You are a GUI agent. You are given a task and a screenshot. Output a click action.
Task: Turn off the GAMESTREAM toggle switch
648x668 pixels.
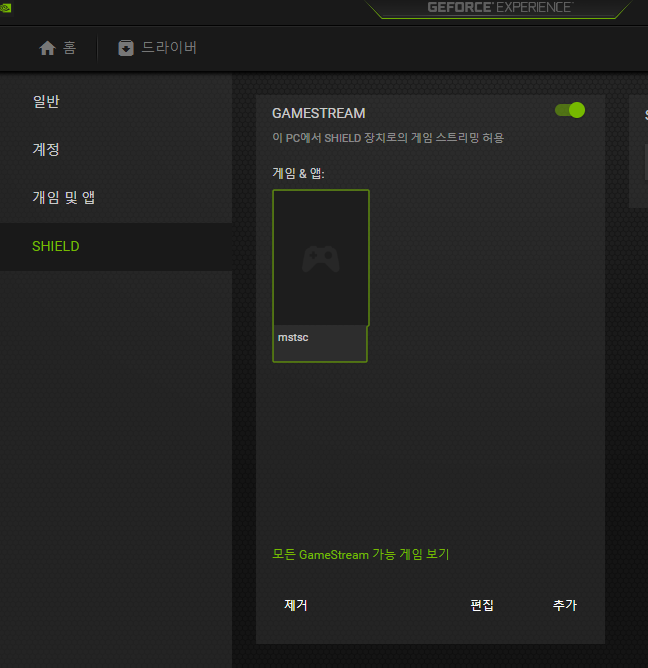click(x=570, y=110)
